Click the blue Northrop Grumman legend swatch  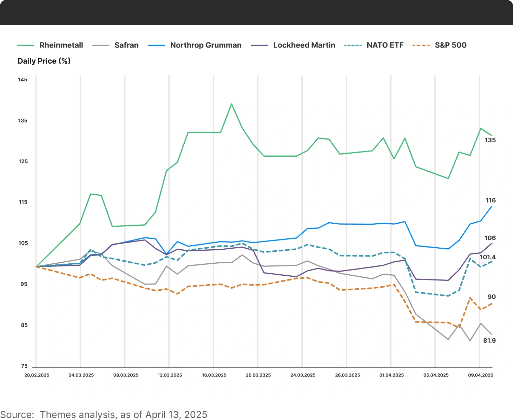157,45
